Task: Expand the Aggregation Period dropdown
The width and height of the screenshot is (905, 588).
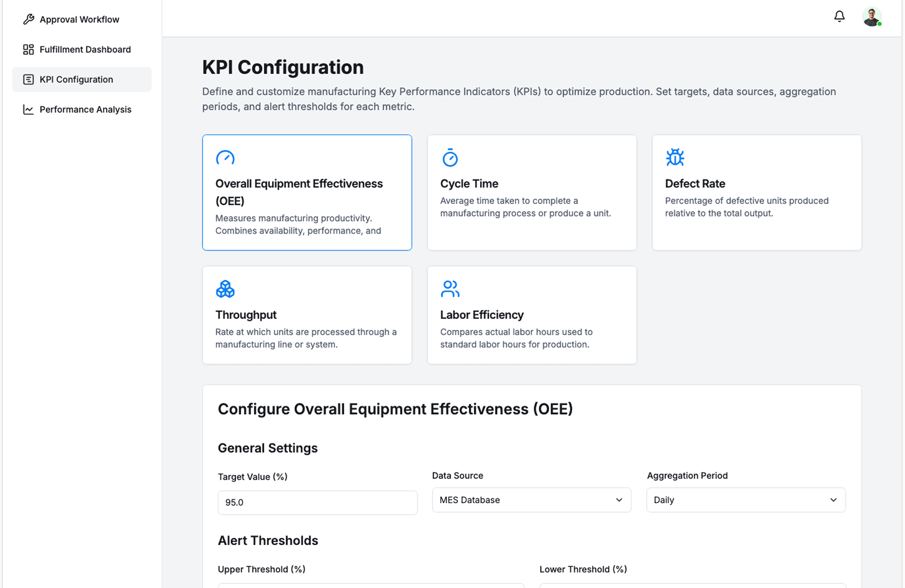Action: [x=745, y=500]
